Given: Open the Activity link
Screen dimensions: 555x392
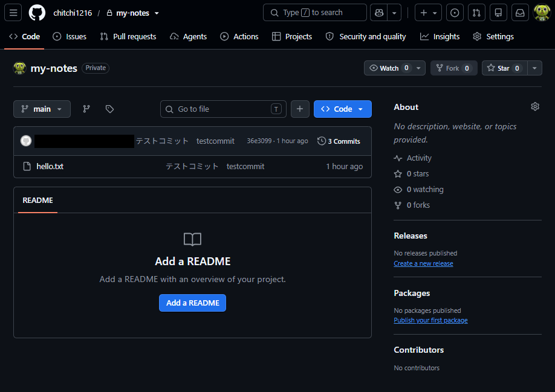Looking at the screenshot, I should tap(413, 158).
